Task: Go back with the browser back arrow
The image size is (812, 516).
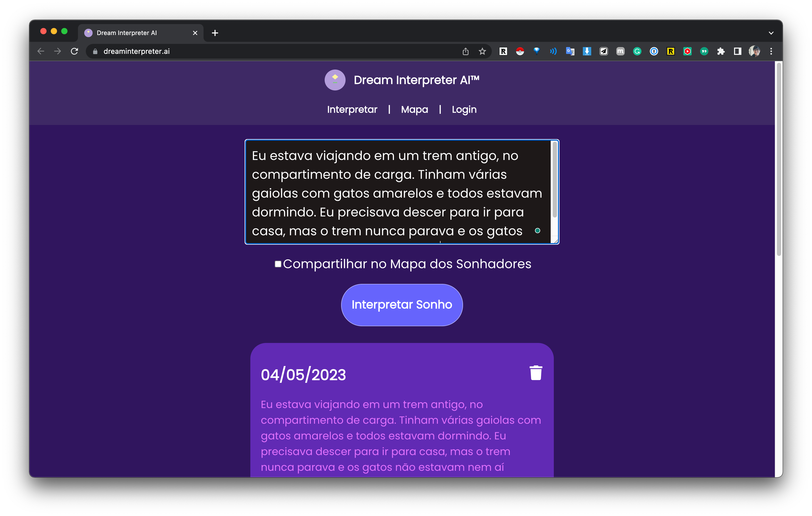Action: click(x=41, y=51)
